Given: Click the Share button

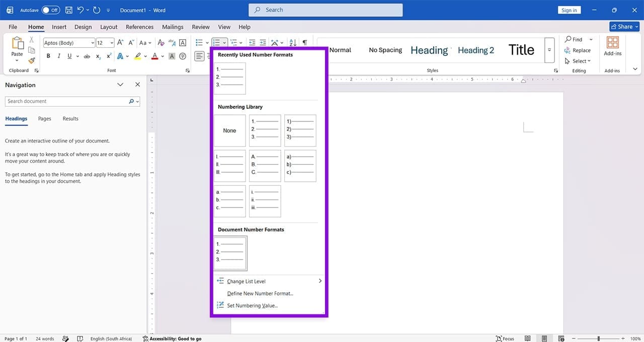Looking at the screenshot, I should [624, 27].
